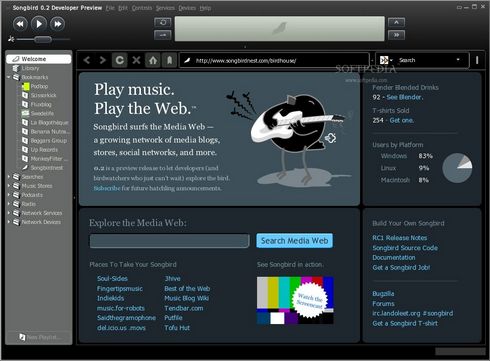Collapse the Bookmarks tree node

(9, 77)
